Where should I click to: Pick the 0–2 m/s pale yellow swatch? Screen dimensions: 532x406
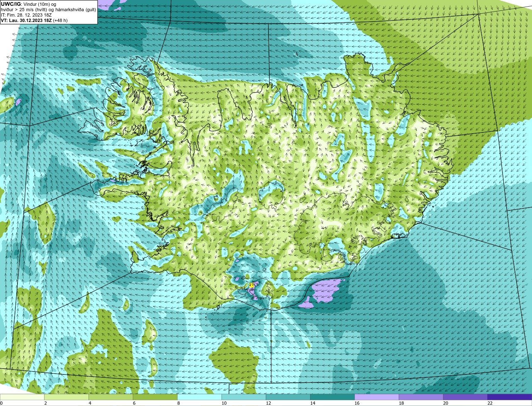tap(22, 397)
